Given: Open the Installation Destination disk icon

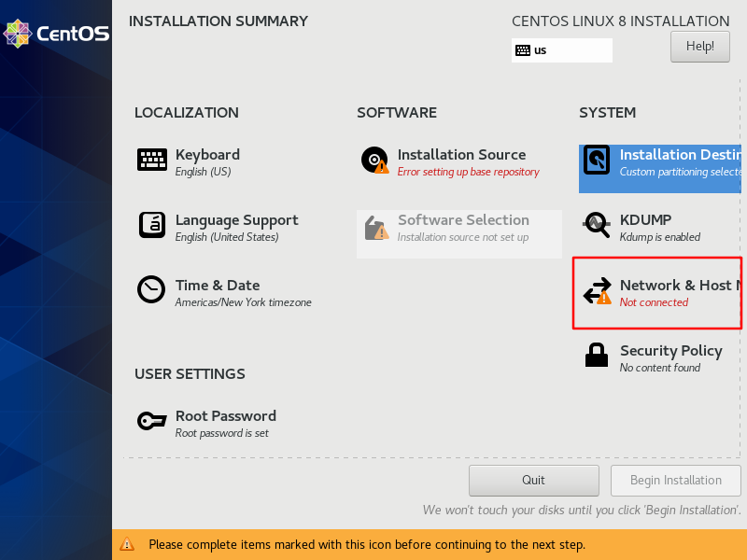Looking at the screenshot, I should tap(597, 160).
